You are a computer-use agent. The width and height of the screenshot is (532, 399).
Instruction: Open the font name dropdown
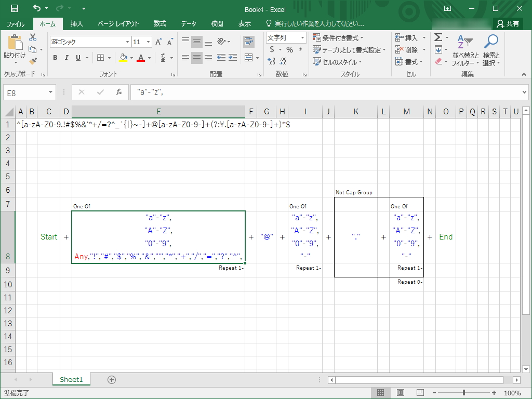128,42
